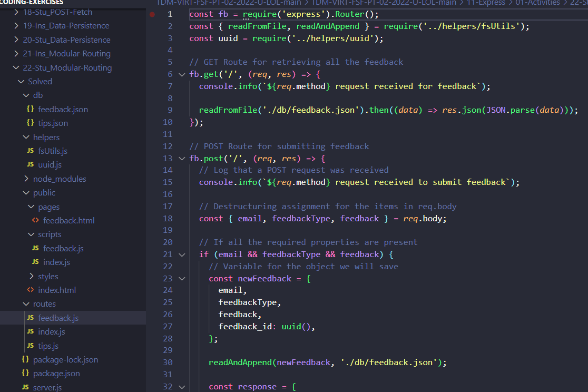Collapse the scripts folder

click(31, 234)
